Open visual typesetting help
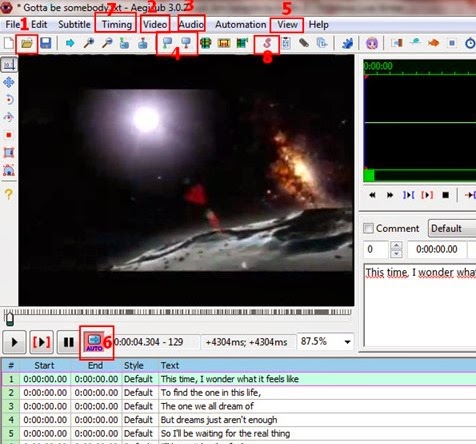 9,194
